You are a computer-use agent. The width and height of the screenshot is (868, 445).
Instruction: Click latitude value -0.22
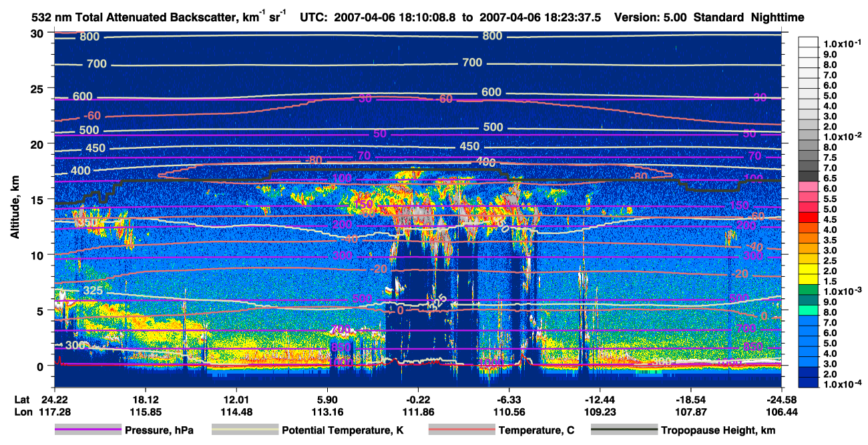click(x=418, y=399)
